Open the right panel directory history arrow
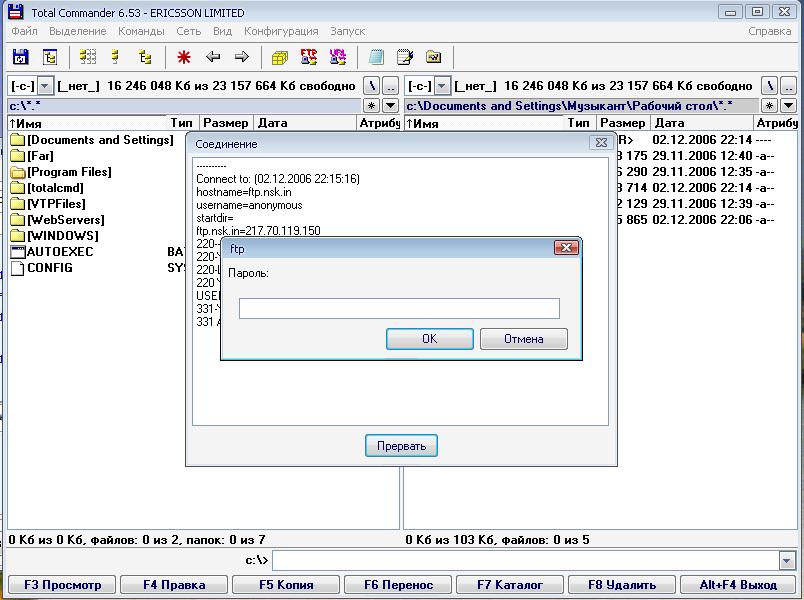The width and height of the screenshot is (804, 600). click(x=789, y=105)
